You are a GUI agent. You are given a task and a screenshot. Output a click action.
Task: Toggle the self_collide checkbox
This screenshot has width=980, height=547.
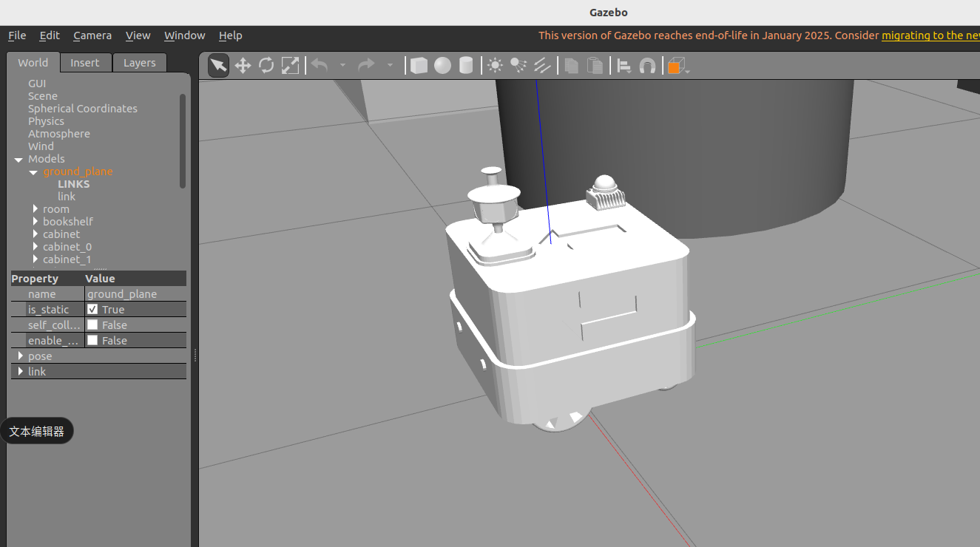click(x=92, y=325)
